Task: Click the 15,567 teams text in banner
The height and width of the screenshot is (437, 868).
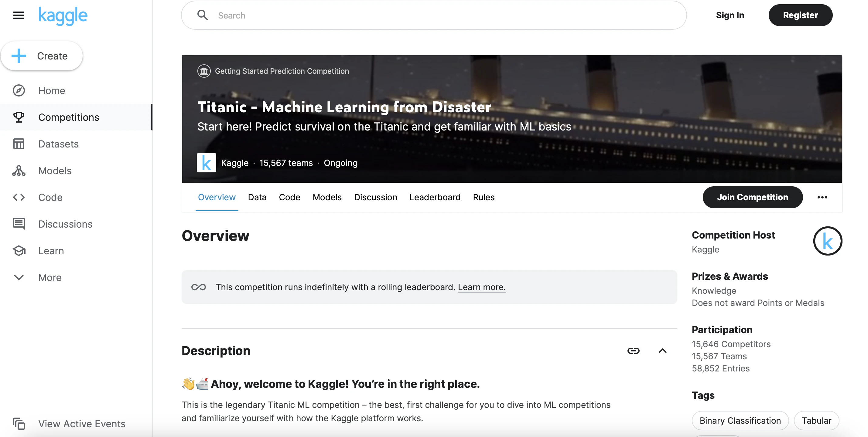Action: [x=286, y=163]
